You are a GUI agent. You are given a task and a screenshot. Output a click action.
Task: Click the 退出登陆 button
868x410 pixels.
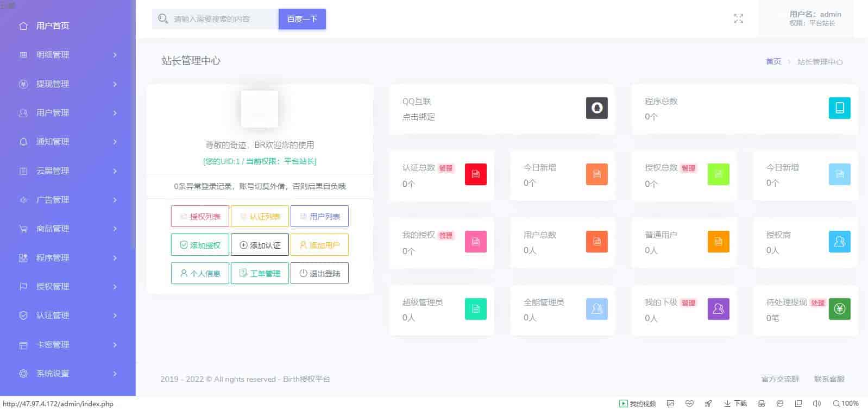pos(319,273)
